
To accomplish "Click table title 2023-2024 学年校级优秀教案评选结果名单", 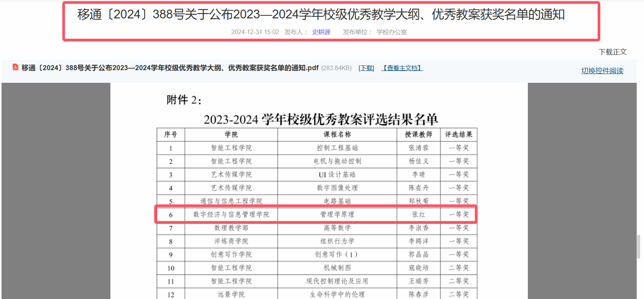I will [x=321, y=120].
